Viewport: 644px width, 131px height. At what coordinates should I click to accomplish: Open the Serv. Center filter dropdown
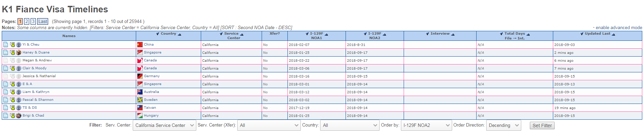click(164, 126)
